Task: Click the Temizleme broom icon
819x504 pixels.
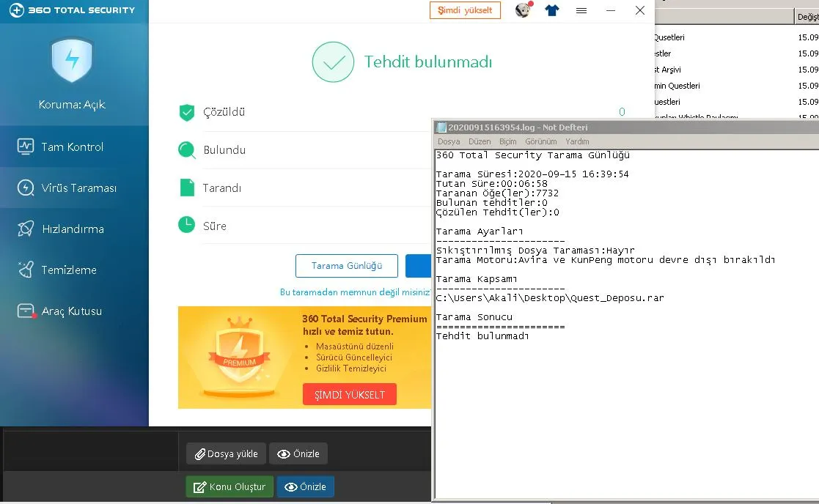Action: [25, 270]
